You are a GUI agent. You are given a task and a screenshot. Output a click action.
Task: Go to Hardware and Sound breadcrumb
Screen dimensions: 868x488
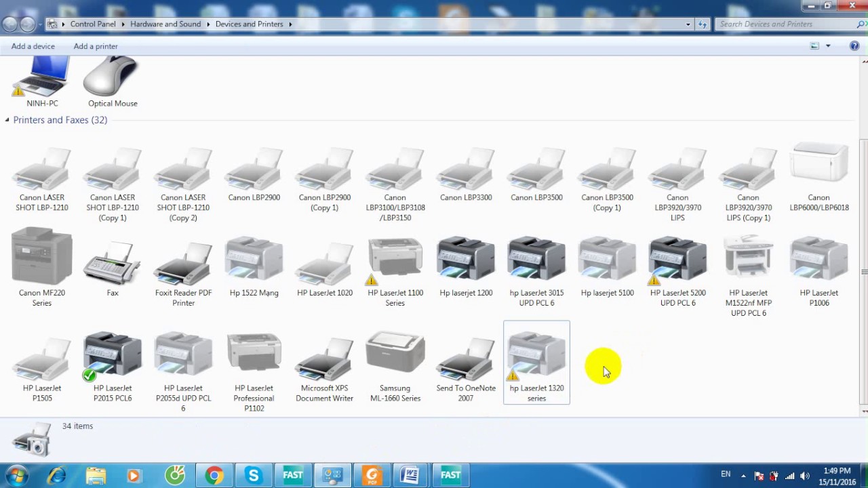click(165, 24)
